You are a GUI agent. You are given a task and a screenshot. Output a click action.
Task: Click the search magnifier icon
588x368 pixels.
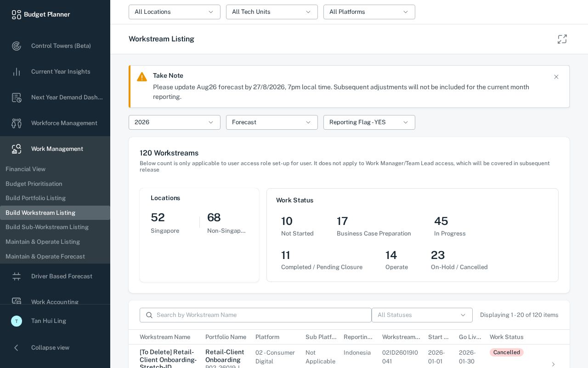pos(149,315)
